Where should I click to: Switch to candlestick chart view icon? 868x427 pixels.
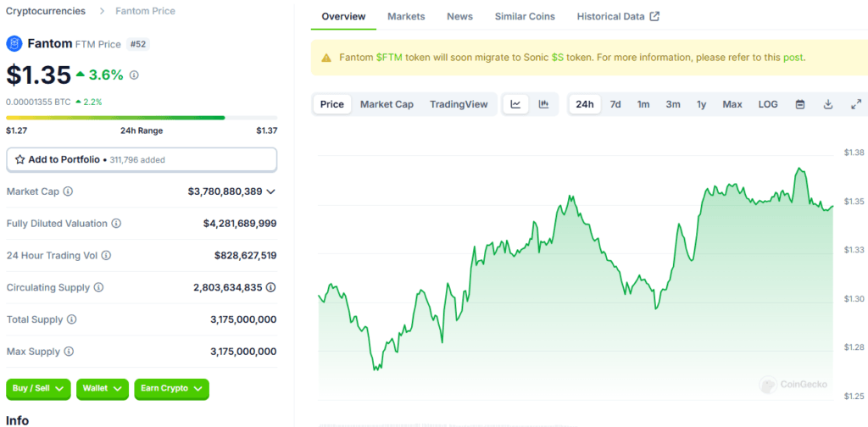[543, 104]
